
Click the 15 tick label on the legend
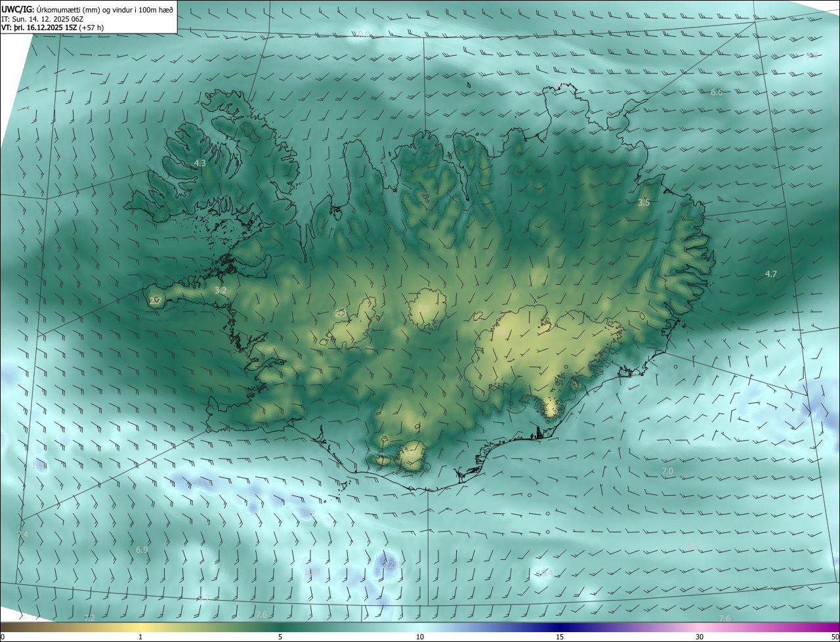[x=560, y=637]
